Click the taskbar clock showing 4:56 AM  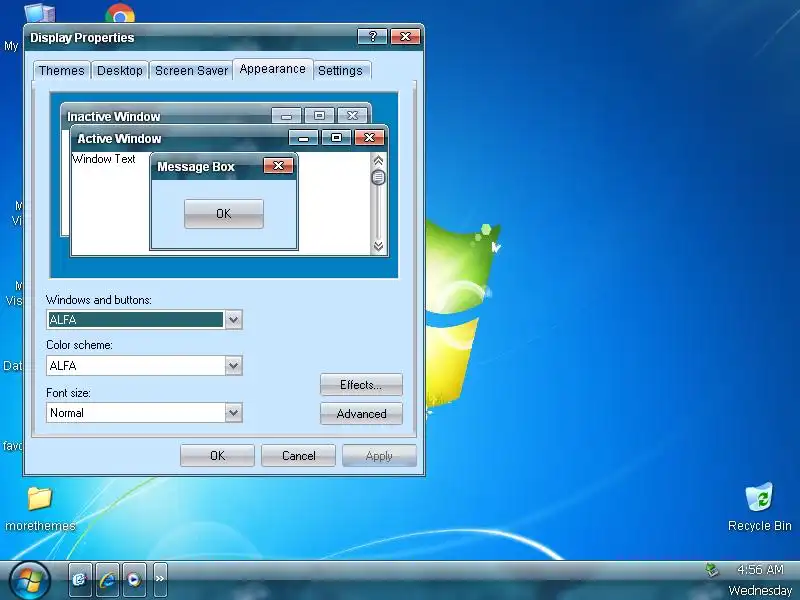760,569
